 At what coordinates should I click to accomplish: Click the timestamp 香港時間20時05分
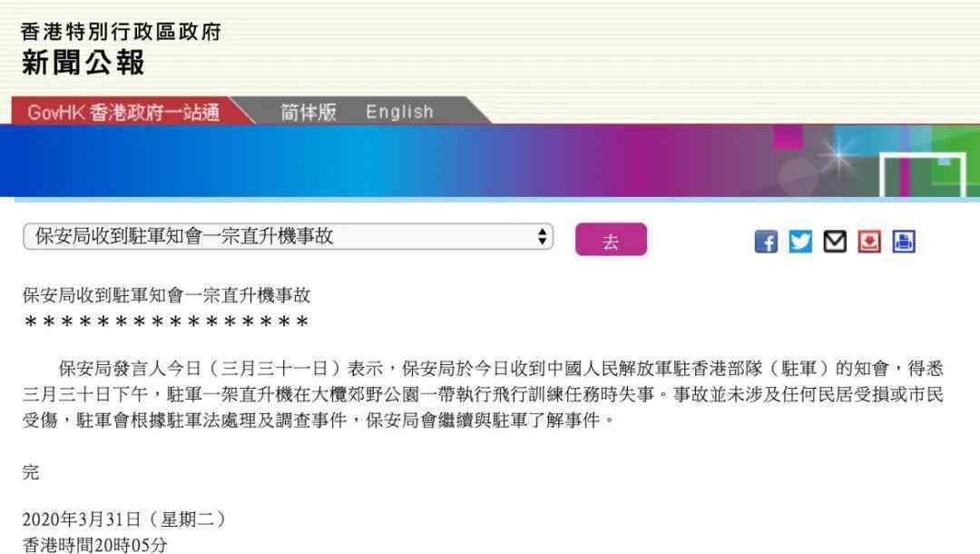click(95, 545)
